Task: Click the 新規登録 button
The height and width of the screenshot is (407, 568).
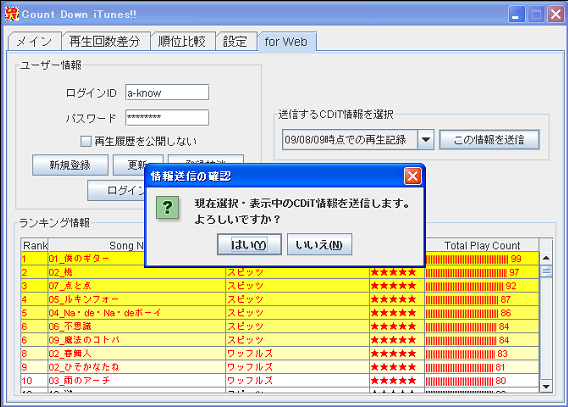Action: 70,165
